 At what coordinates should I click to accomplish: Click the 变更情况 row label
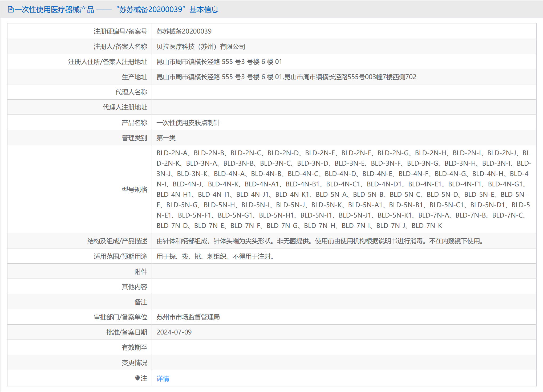[x=134, y=363]
